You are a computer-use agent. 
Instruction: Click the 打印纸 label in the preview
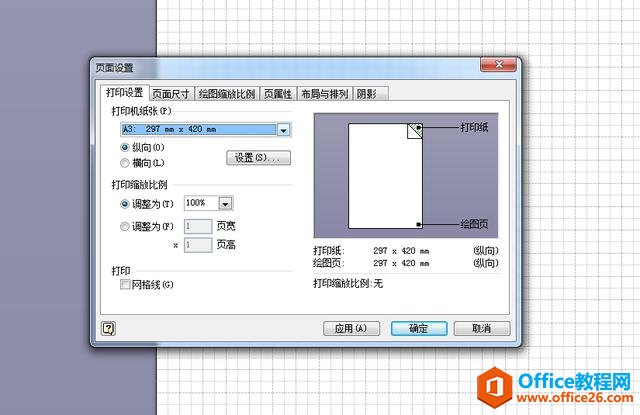click(474, 128)
